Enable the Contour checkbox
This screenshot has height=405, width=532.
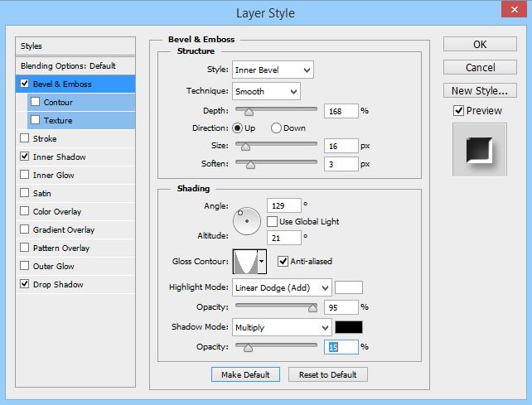point(36,102)
